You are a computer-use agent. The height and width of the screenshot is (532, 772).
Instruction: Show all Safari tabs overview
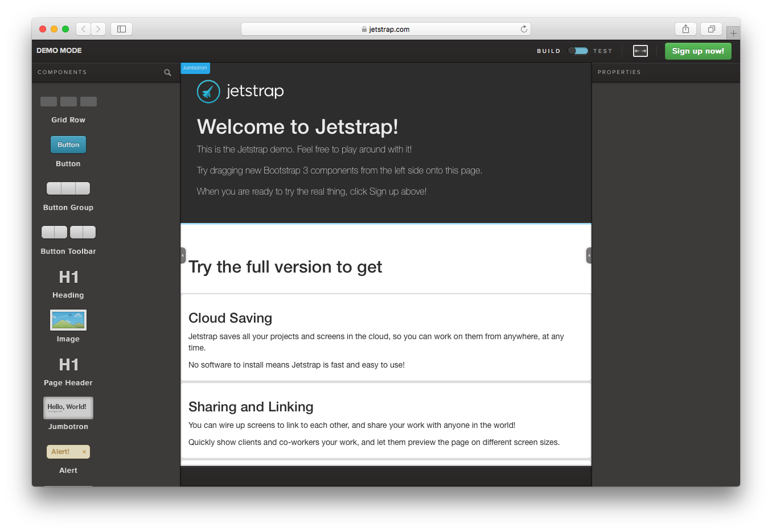[711, 29]
